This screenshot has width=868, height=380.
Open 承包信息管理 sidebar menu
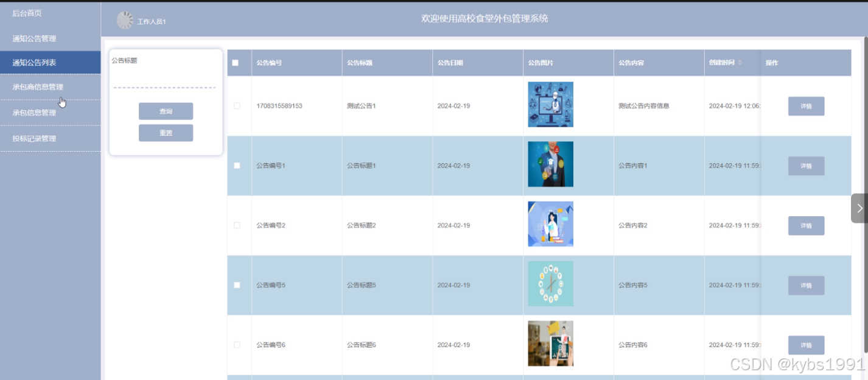51,113
